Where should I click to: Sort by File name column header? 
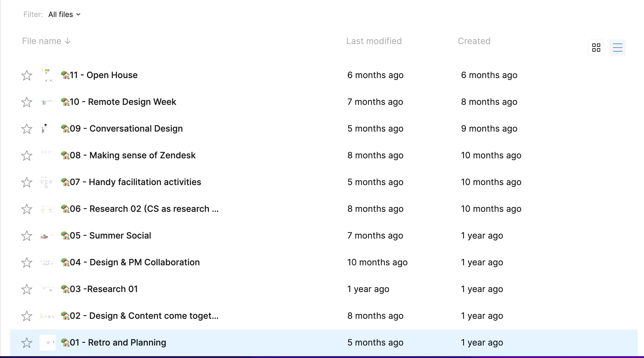(42, 41)
